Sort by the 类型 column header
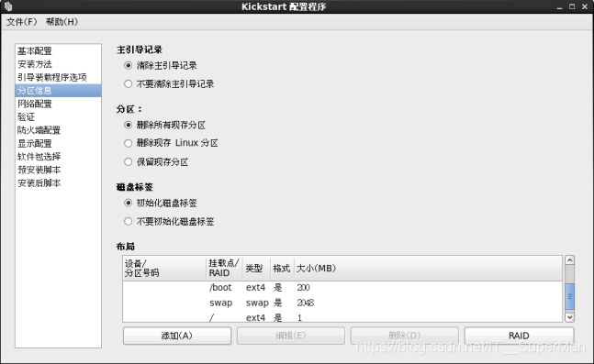The image size is (594, 364). [256, 269]
